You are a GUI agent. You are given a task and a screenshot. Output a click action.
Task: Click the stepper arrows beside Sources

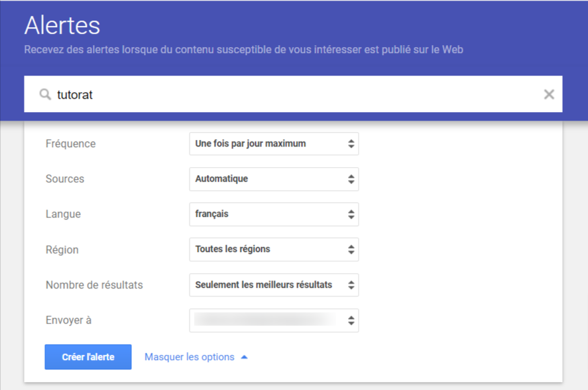click(x=351, y=179)
